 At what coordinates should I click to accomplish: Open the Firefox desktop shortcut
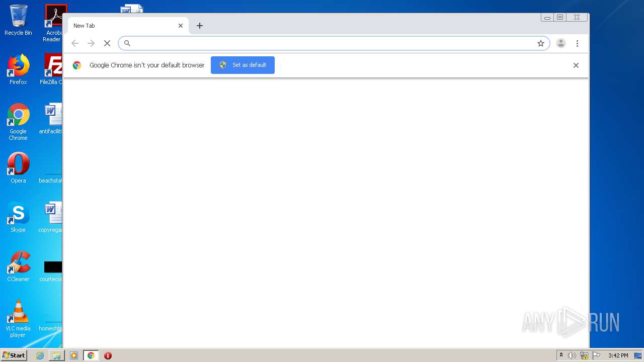[x=18, y=69]
